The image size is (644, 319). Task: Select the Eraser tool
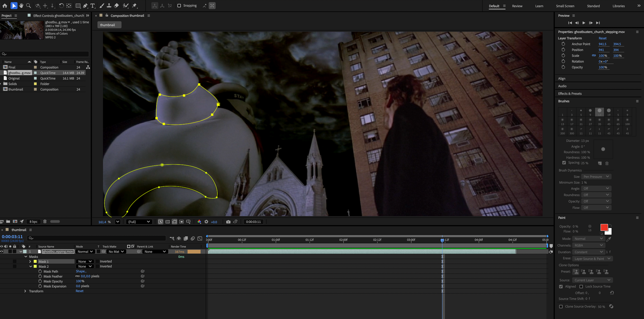tap(116, 6)
